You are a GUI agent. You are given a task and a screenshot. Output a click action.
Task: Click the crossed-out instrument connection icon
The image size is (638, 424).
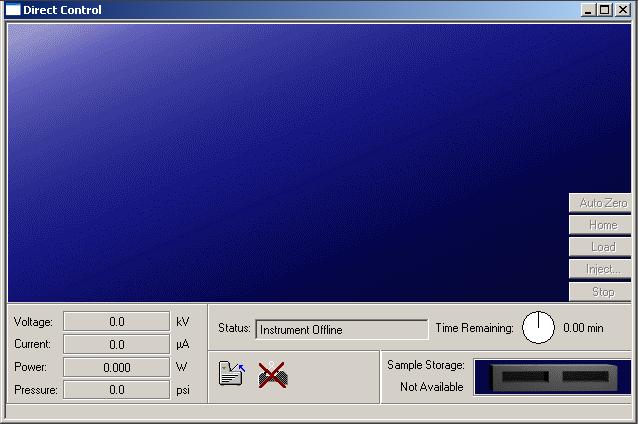pyautogui.click(x=273, y=374)
